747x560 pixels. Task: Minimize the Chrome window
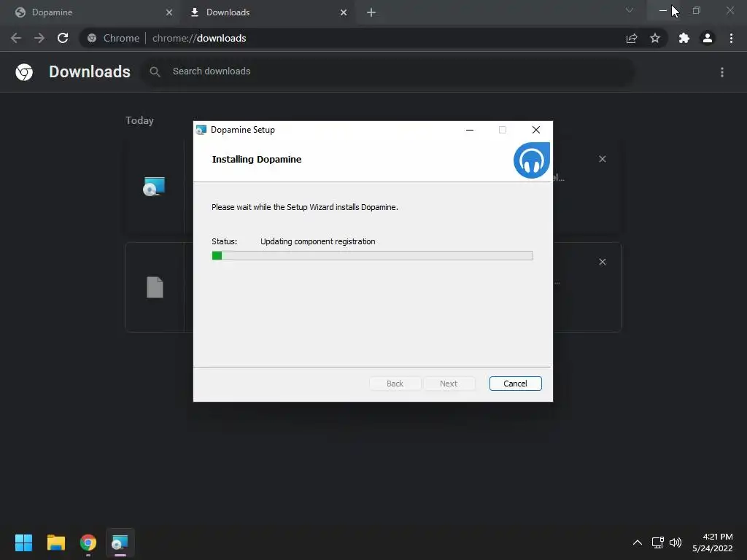click(x=663, y=10)
